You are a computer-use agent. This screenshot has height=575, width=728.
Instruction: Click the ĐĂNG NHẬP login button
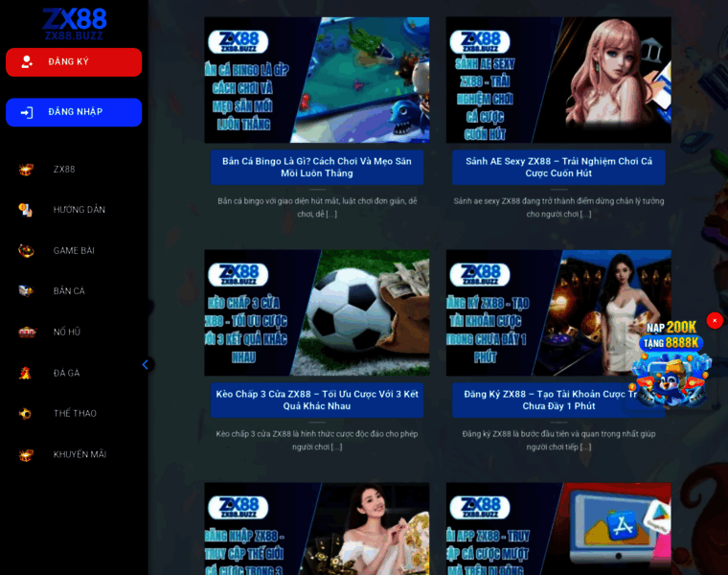tap(74, 112)
